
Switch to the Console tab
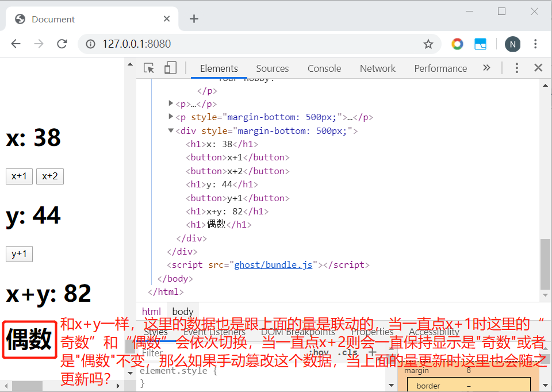click(x=324, y=68)
